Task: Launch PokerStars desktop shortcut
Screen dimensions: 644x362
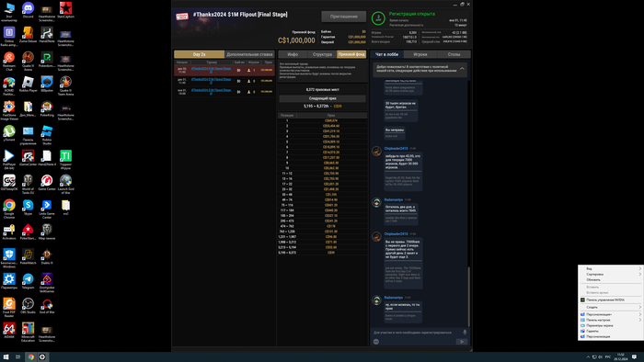Action: click(x=28, y=232)
